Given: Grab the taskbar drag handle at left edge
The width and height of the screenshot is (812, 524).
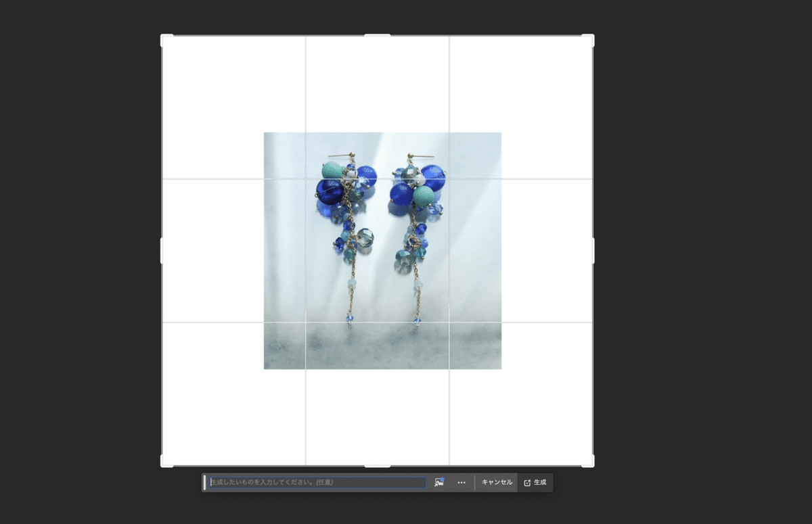Looking at the screenshot, I should 204,482.
